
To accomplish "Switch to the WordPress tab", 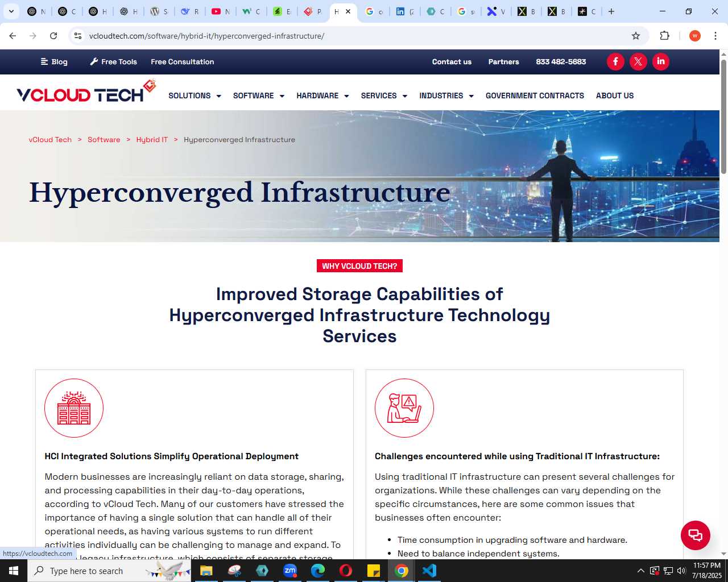I will pos(159,11).
